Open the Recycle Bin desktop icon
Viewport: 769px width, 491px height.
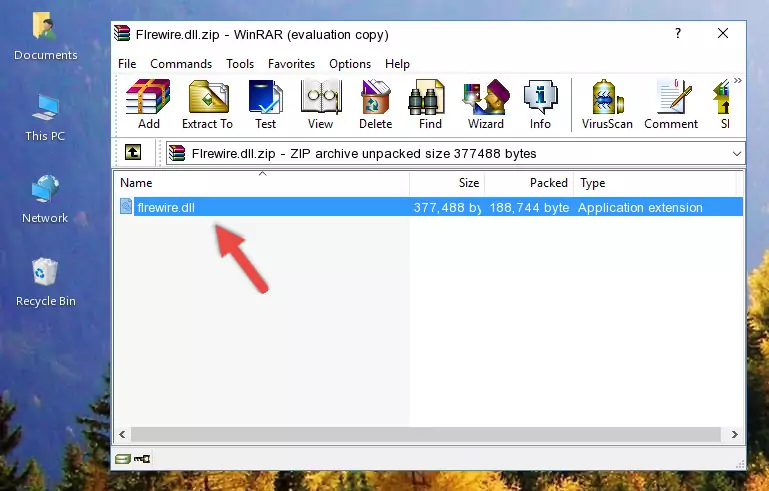pyautogui.click(x=45, y=282)
